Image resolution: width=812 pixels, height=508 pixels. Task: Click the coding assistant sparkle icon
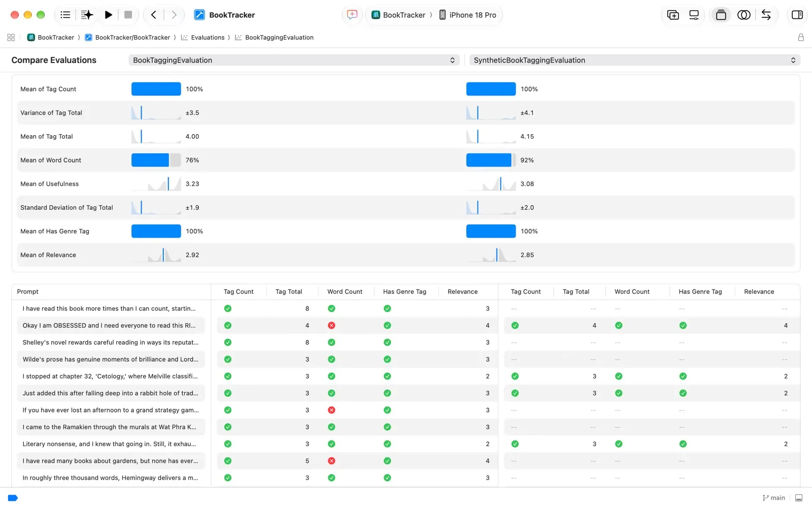click(x=87, y=15)
